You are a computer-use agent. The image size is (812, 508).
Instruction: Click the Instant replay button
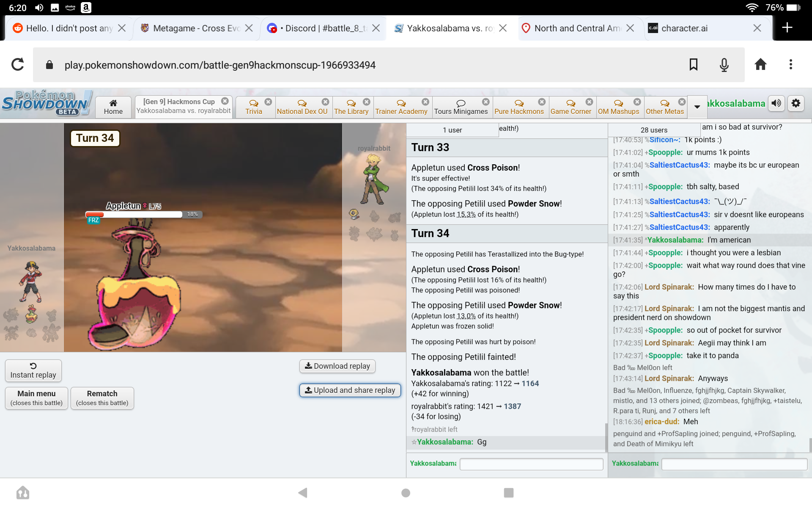click(x=33, y=370)
